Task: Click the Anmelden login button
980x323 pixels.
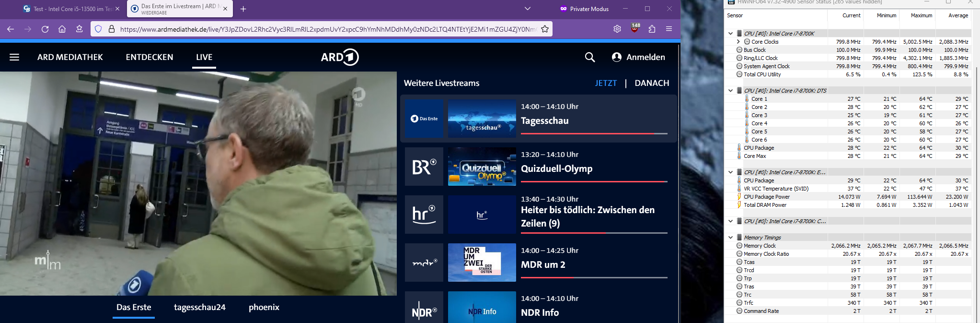Action: click(638, 57)
